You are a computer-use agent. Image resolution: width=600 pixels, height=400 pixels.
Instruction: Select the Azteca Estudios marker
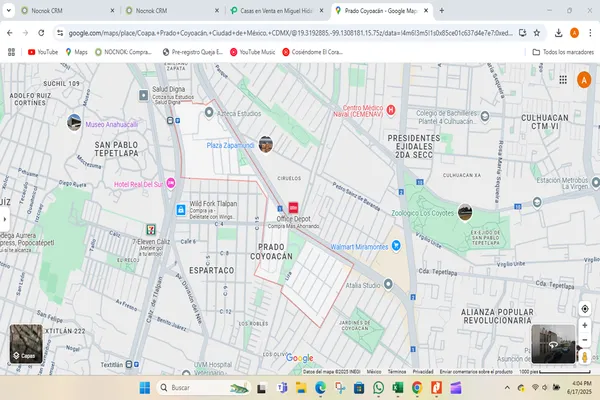(x=209, y=113)
